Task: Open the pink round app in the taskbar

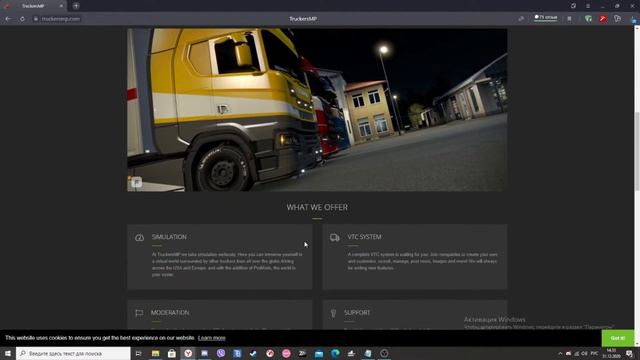Action: (x=286, y=353)
